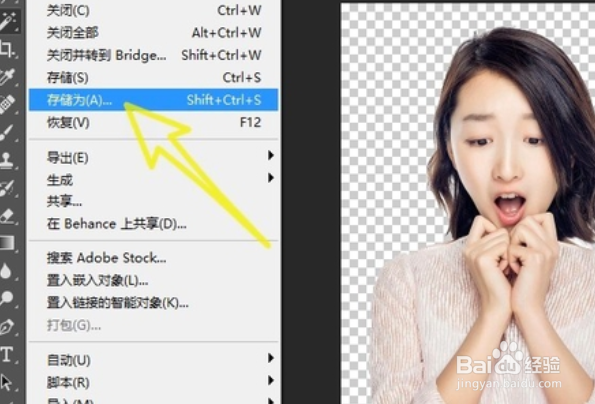The width and height of the screenshot is (595, 404).
Task: Choose 恢复(V) to revert the file
Action: click(154, 123)
